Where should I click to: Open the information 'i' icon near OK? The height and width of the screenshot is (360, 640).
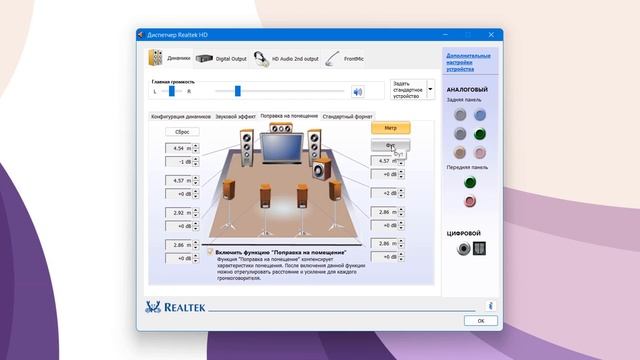[491, 306]
